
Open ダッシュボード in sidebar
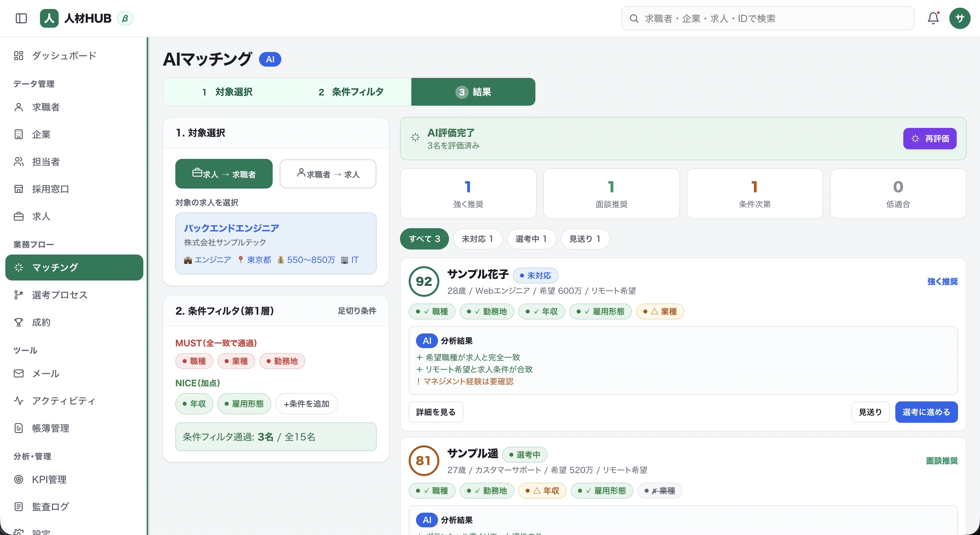74,56
